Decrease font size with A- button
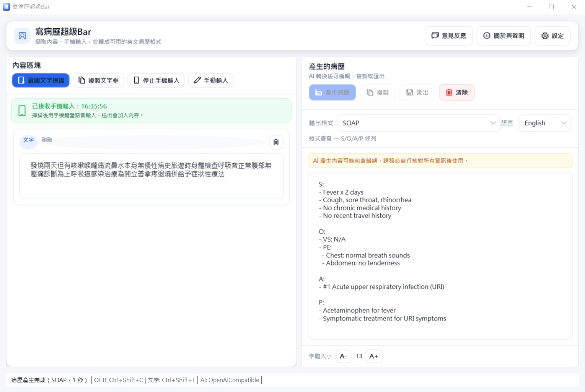 click(343, 356)
